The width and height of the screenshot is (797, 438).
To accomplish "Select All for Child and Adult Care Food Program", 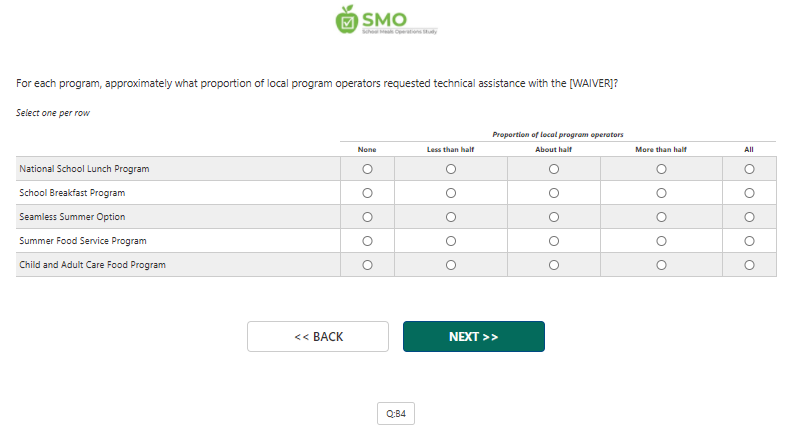I will pos(749,265).
